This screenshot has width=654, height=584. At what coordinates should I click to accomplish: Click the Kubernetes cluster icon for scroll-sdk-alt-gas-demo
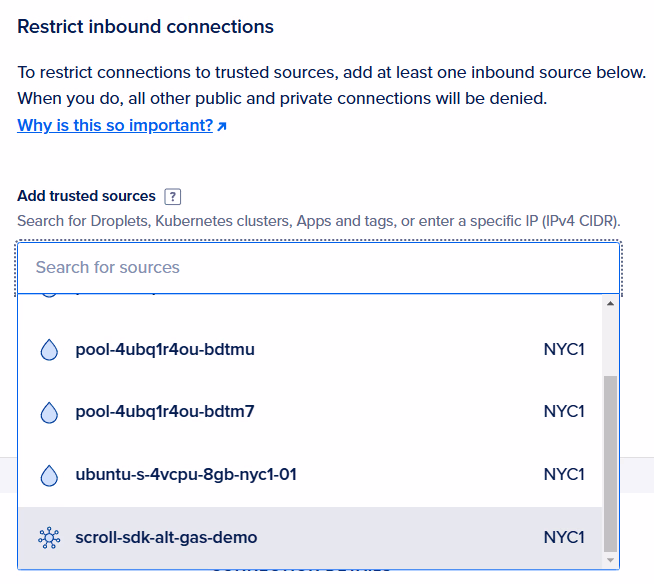(49, 537)
